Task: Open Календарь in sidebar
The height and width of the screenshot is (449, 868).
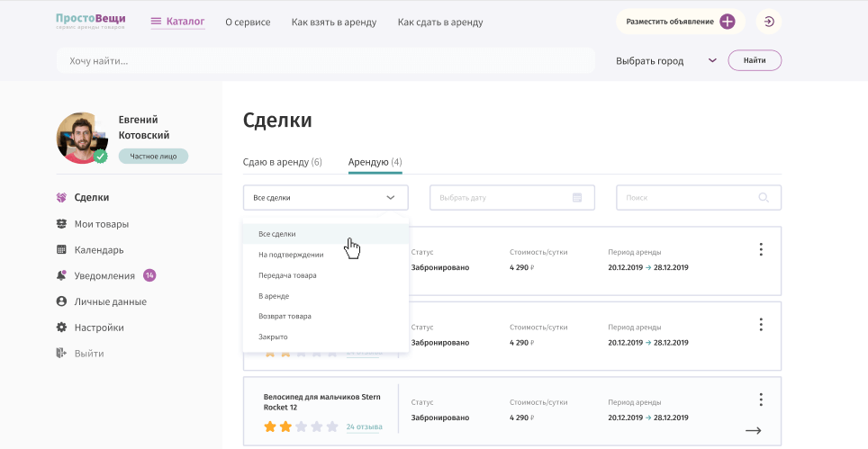Action: 99,250
